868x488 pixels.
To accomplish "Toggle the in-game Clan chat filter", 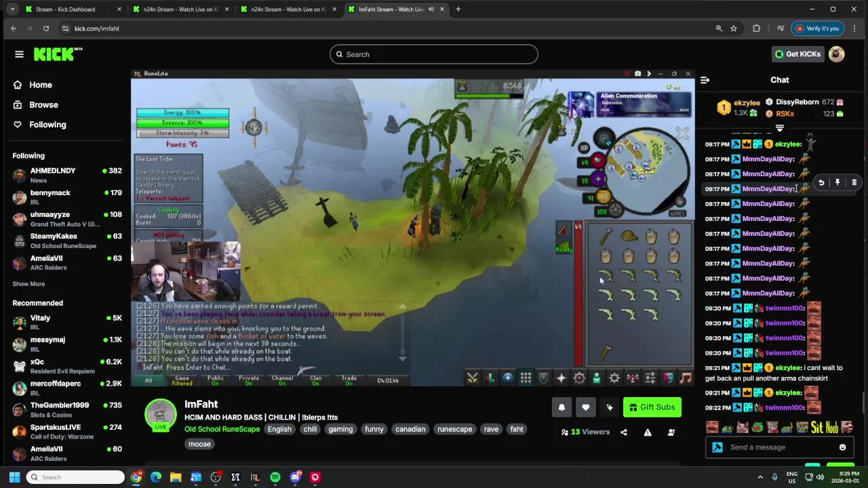I will coord(315,380).
